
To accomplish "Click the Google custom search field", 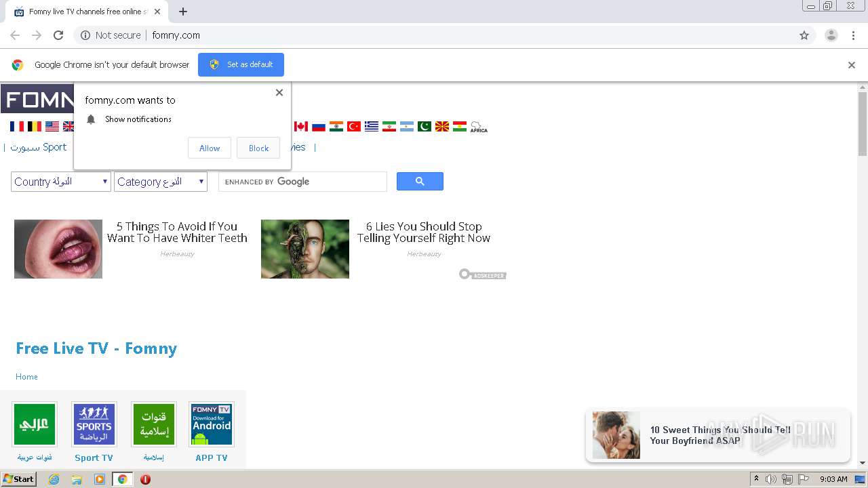I will (x=302, y=182).
